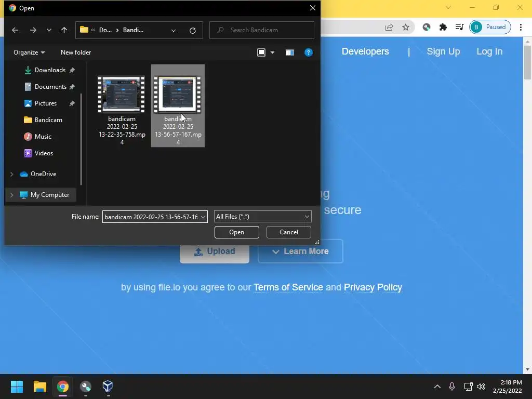The height and width of the screenshot is (399, 532).
Task: Unpin Downloads quick access pin
Action: [72, 70]
